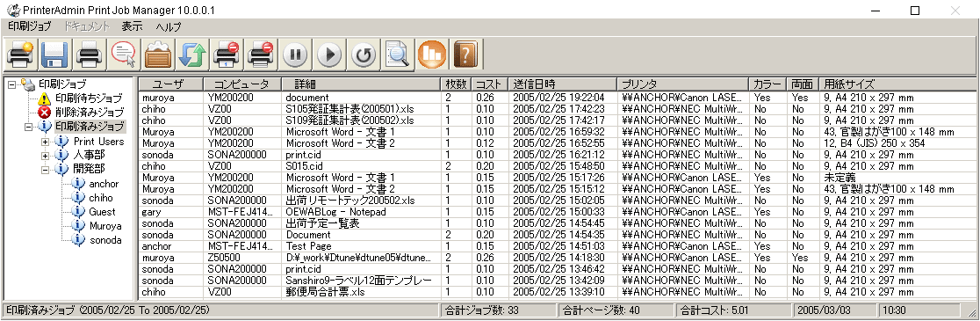Sort by the 送信日時 column header
The image size is (980, 321).
[x=563, y=84]
